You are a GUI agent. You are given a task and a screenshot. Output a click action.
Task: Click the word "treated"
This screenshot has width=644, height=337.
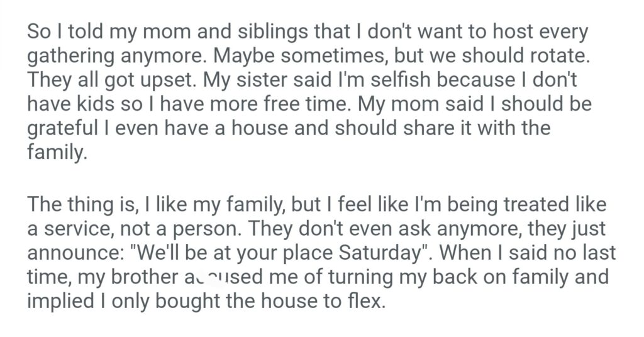(533, 204)
